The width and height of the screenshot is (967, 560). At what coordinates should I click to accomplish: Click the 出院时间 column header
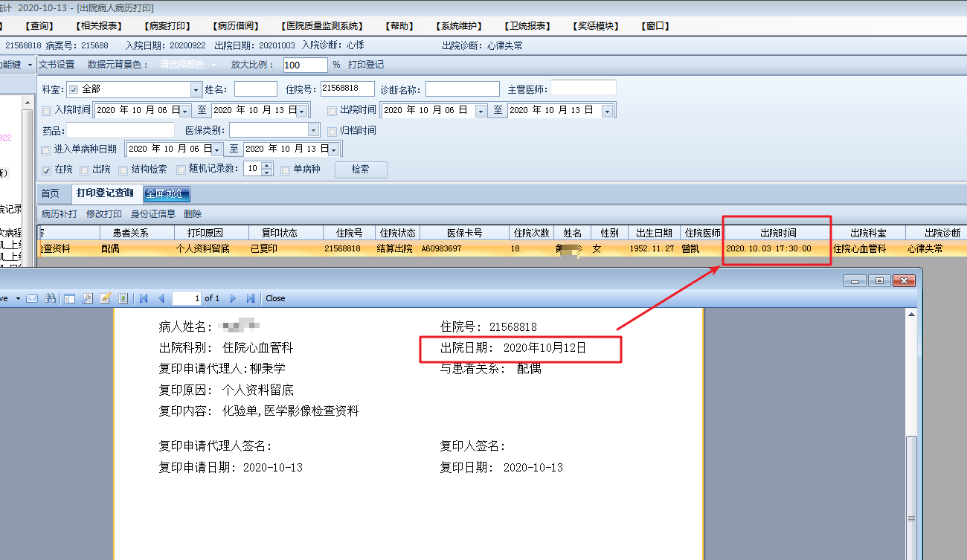[x=778, y=233]
